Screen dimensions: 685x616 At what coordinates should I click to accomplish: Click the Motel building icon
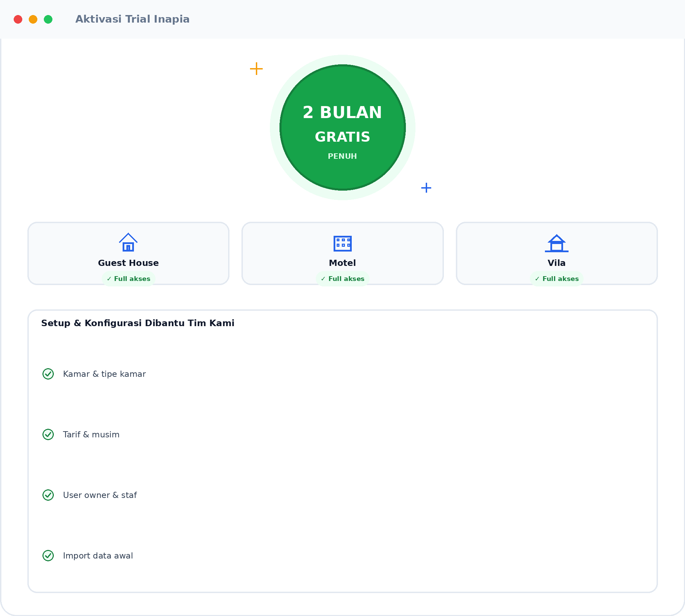[342, 243]
